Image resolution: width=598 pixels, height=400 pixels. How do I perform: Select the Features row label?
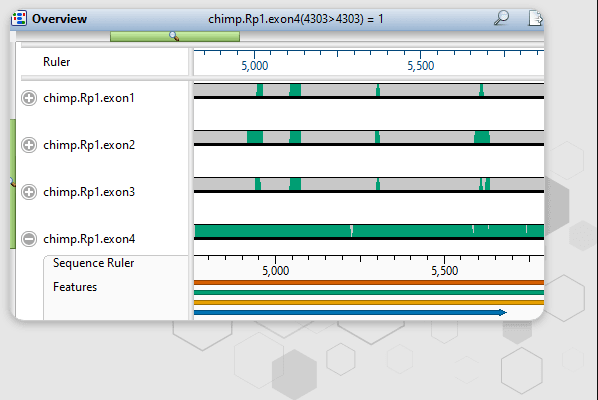tap(75, 287)
